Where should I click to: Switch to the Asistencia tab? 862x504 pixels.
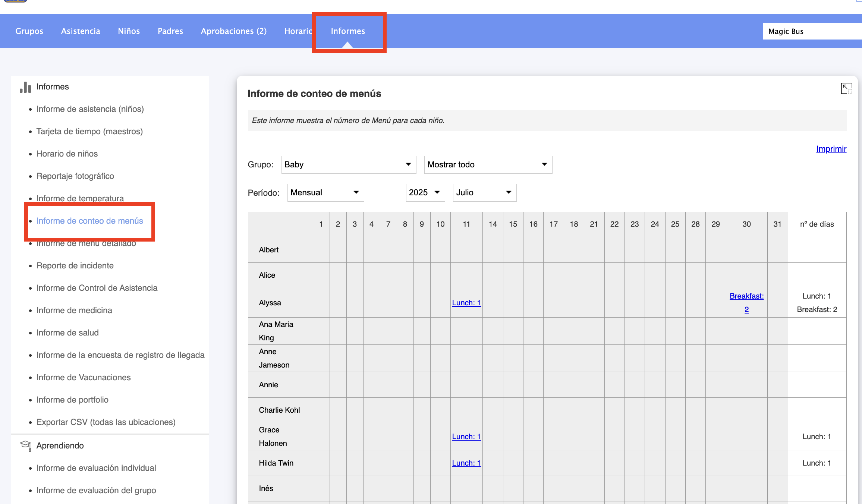[81, 31]
